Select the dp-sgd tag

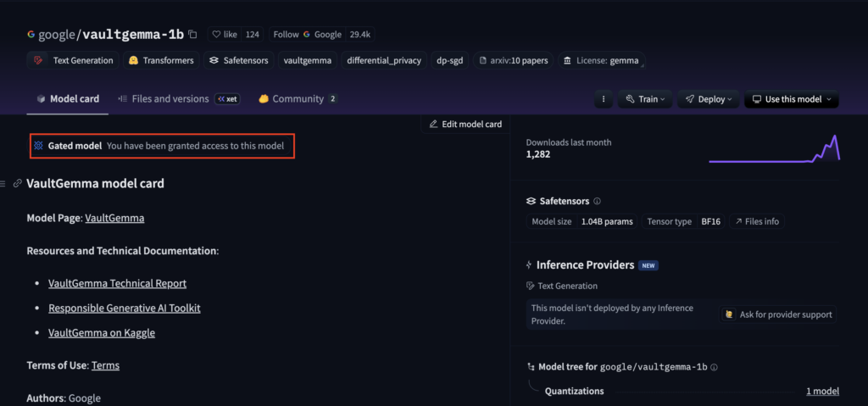(x=450, y=60)
